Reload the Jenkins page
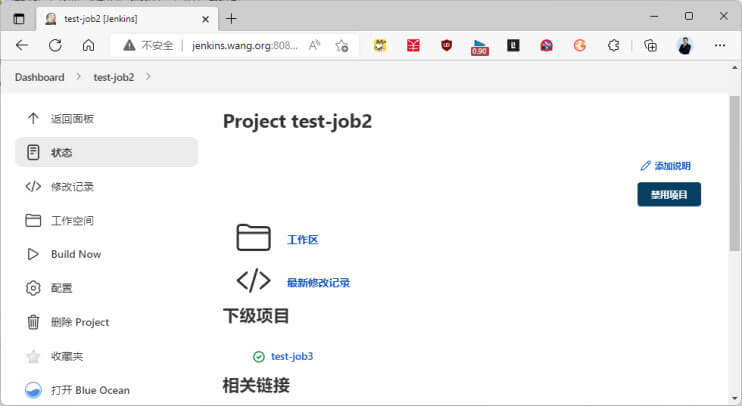742x406 pixels. [x=55, y=45]
